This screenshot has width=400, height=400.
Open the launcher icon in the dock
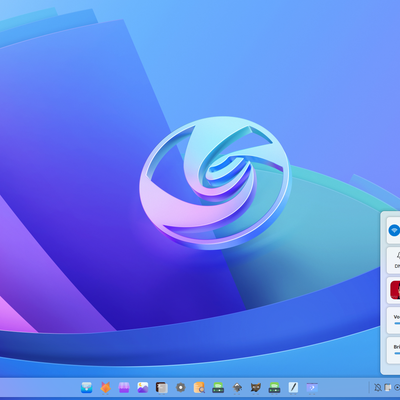coord(87,387)
